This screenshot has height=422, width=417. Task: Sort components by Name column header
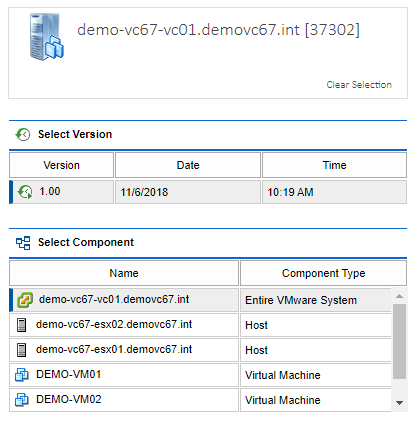124,273
